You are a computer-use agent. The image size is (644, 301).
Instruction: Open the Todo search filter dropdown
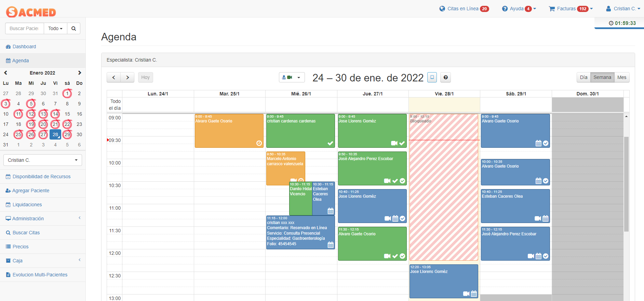coord(55,28)
